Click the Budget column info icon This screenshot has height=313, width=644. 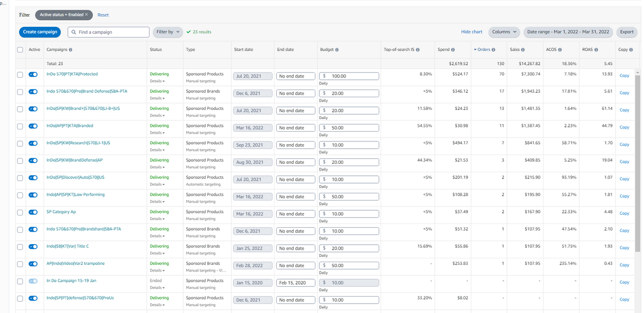(337, 50)
